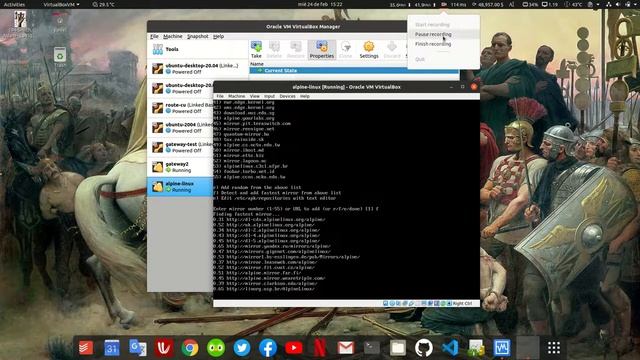Screen dimensions: 640x360
Task: Open the Machine menu in VirtualBox Manager
Action: pos(173,36)
